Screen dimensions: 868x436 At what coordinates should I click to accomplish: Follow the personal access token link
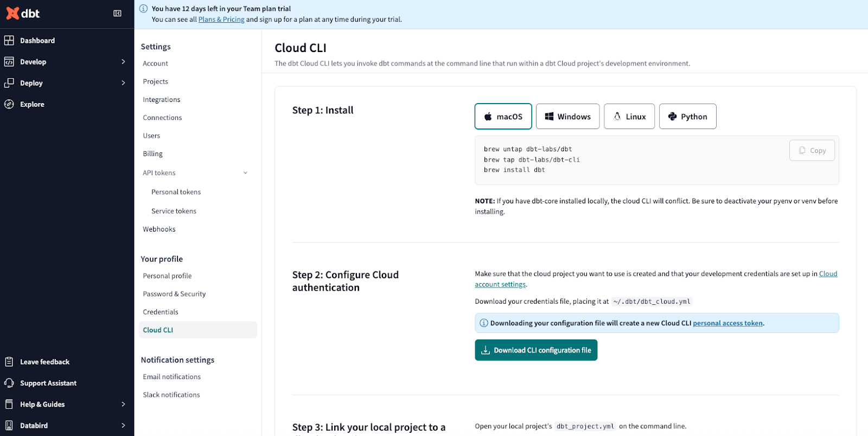point(727,323)
